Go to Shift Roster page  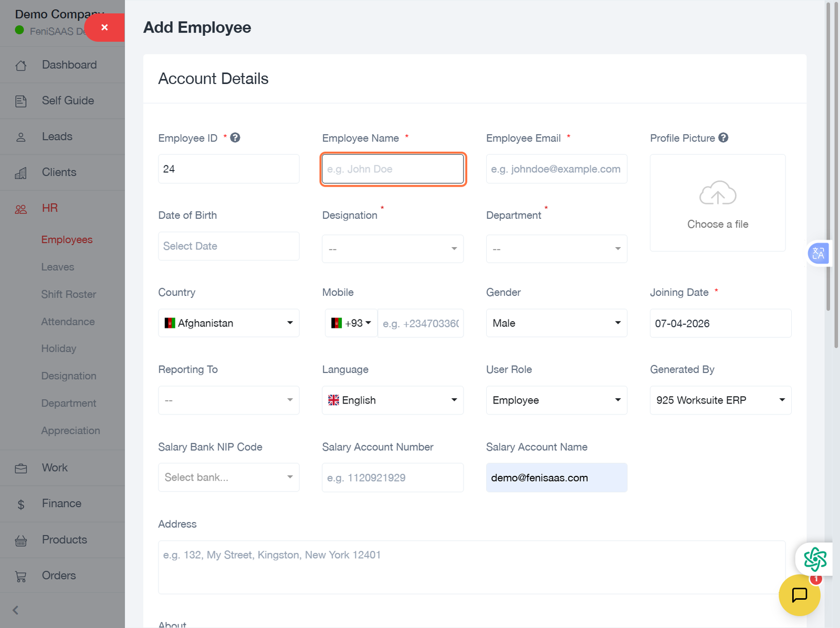69,294
